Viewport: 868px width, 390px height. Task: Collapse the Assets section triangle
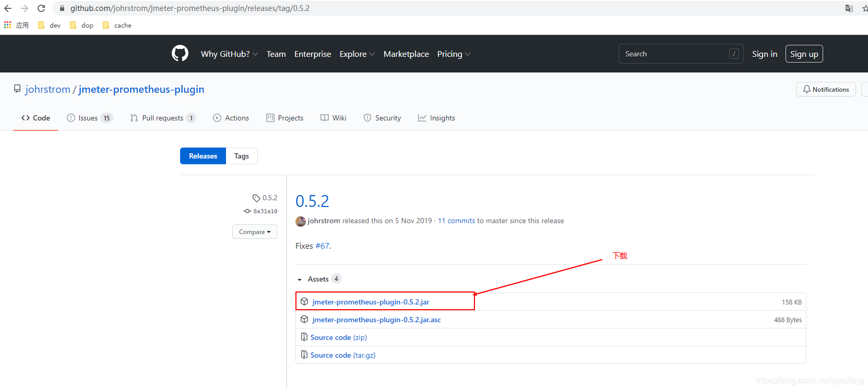pyautogui.click(x=300, y=279)
